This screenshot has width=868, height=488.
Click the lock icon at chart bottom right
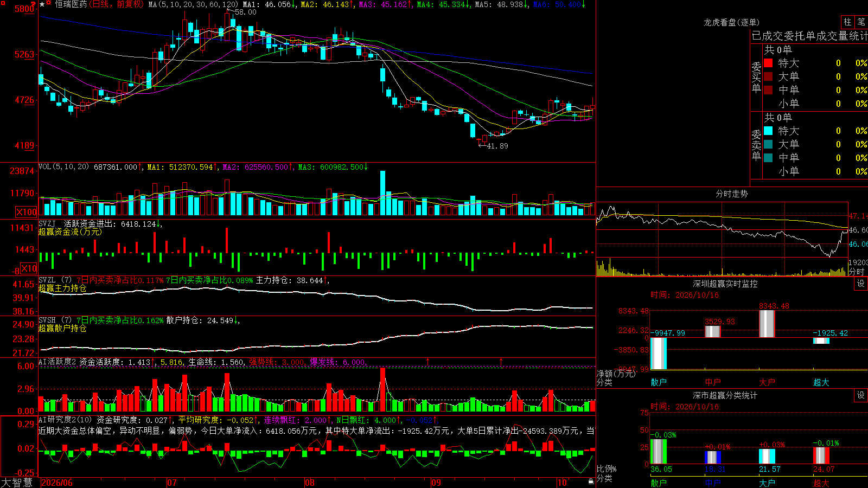(x=591, y=481)
